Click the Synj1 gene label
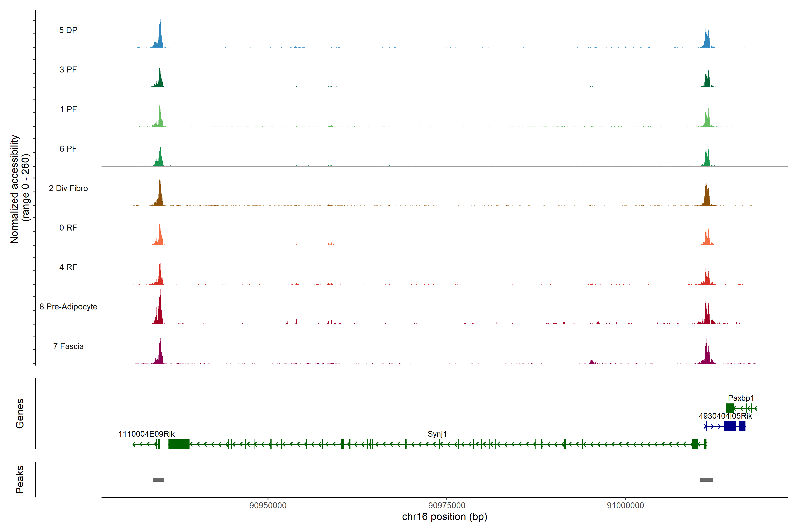The height and width of the screenshot is (532, 798). (x=437, y=434)
